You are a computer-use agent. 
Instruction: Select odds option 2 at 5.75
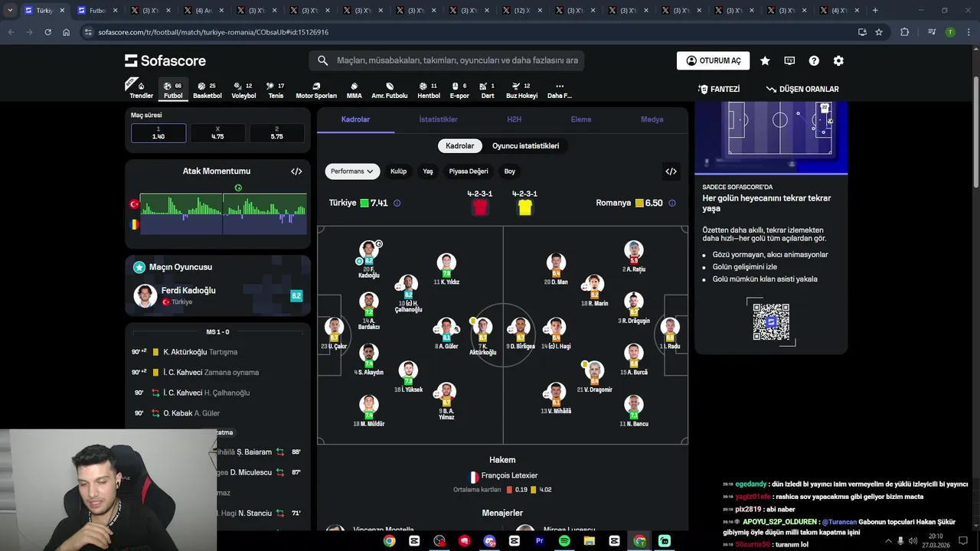tap(276, 133)
